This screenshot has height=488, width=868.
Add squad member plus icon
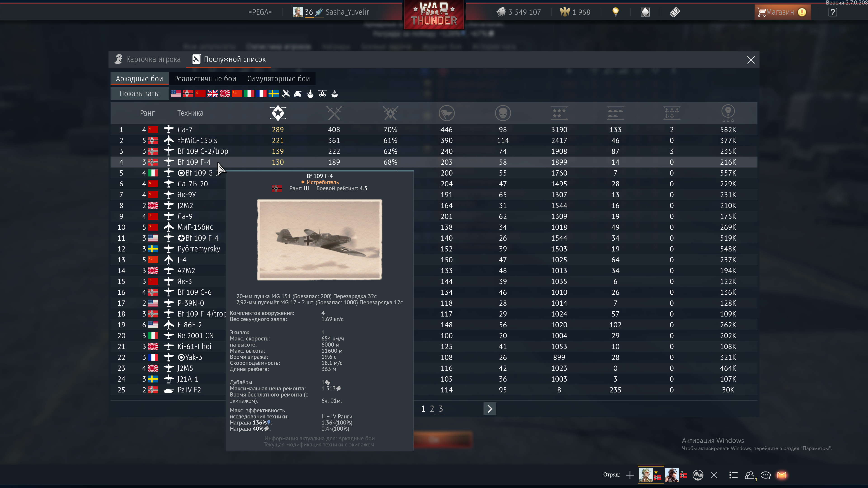coord(630,475)
